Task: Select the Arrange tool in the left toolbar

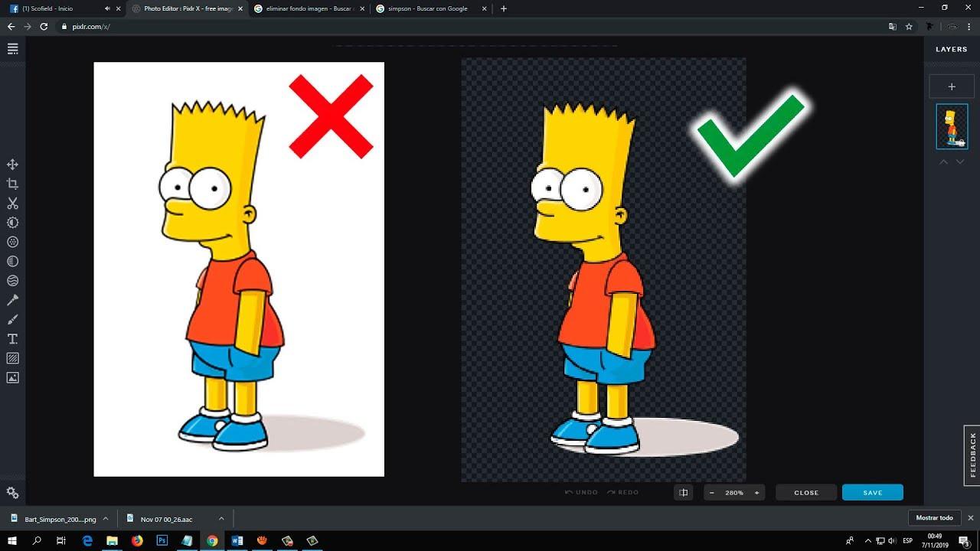Action: point(12,164)
